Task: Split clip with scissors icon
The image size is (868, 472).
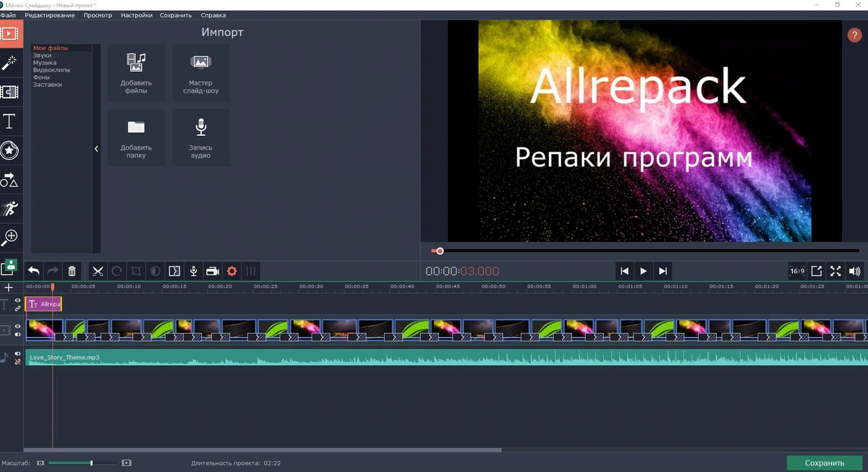Action: [98, 271]
